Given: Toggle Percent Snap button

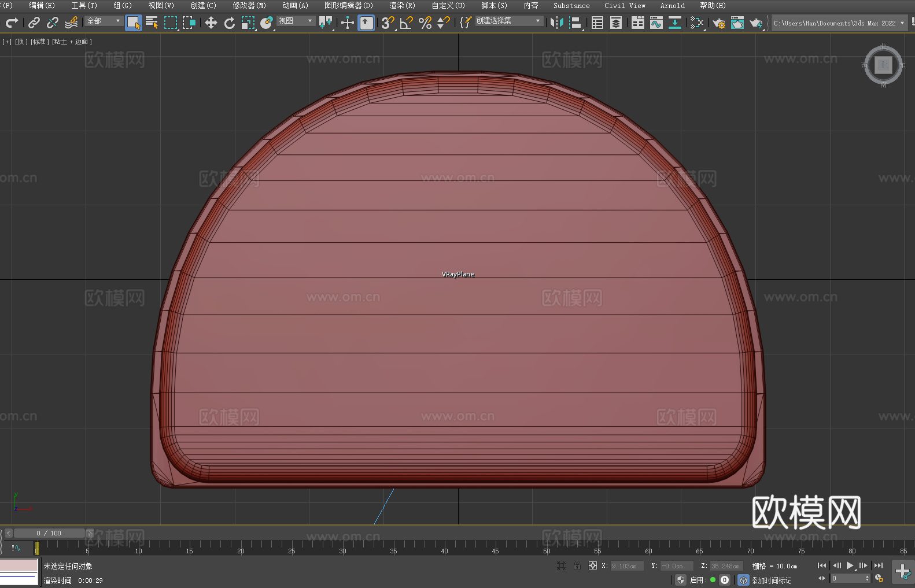Looking at the screenshot, I should pyautogui.click(x=425, y=23).
